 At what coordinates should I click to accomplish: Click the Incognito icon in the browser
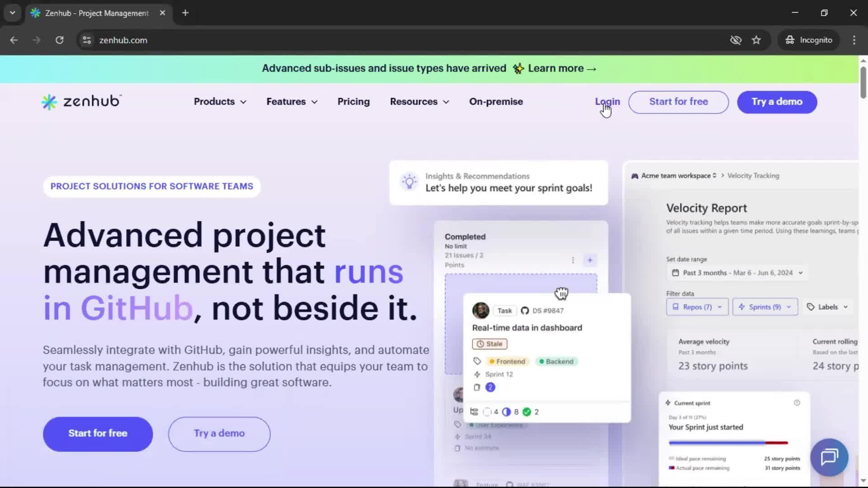[790, 40]
